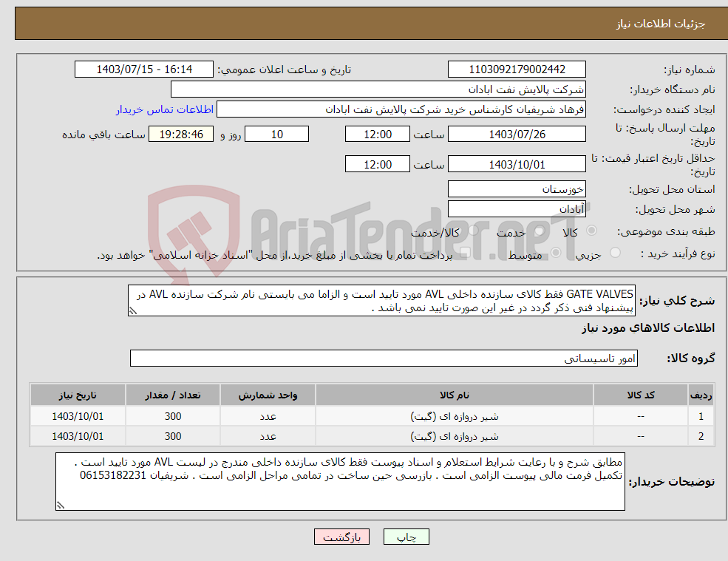The width and height of the screenshot is (728, 561).
Task: Click response deadline time 12:00 field
Action: click(378, 135)
